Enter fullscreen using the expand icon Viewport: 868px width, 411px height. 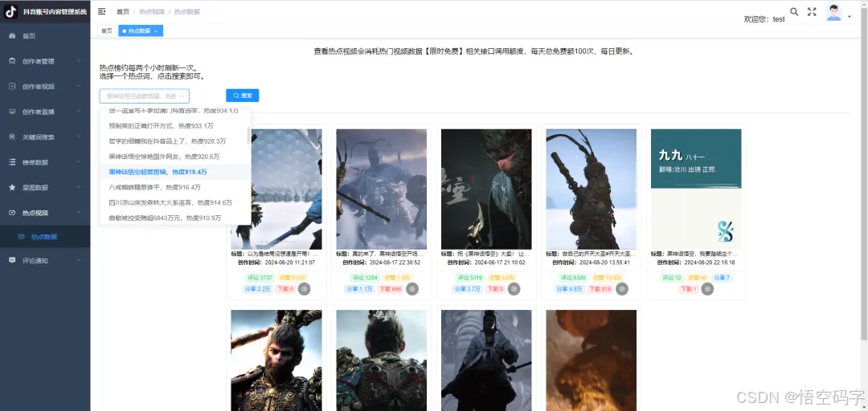pyautogui.click(x=812, y=11)
